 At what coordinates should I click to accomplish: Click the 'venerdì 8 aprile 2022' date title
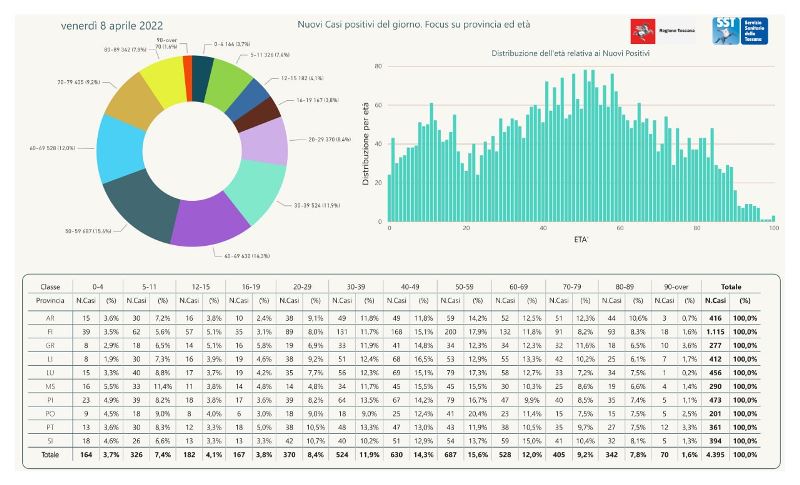pos(112,23)
